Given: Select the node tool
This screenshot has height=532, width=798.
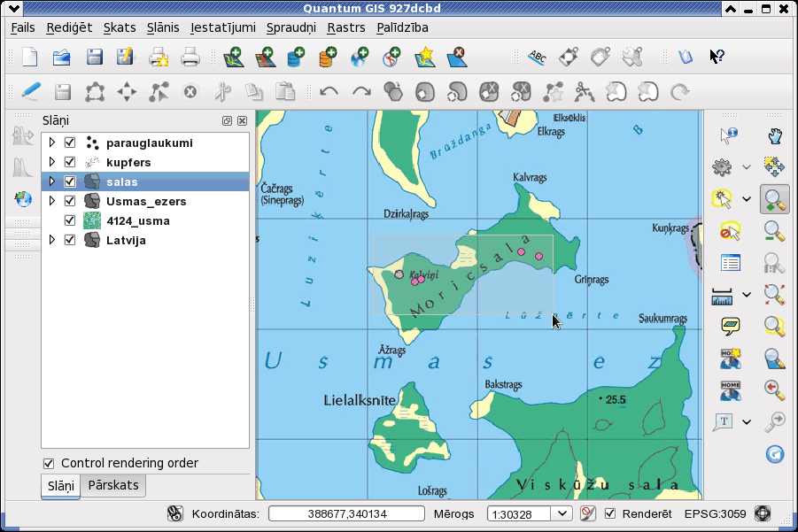Looking at the screenshot, I should tap(159, 92).
